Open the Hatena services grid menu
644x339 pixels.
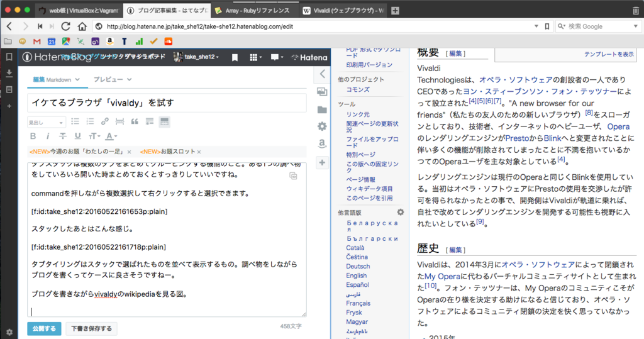(256, 57)
